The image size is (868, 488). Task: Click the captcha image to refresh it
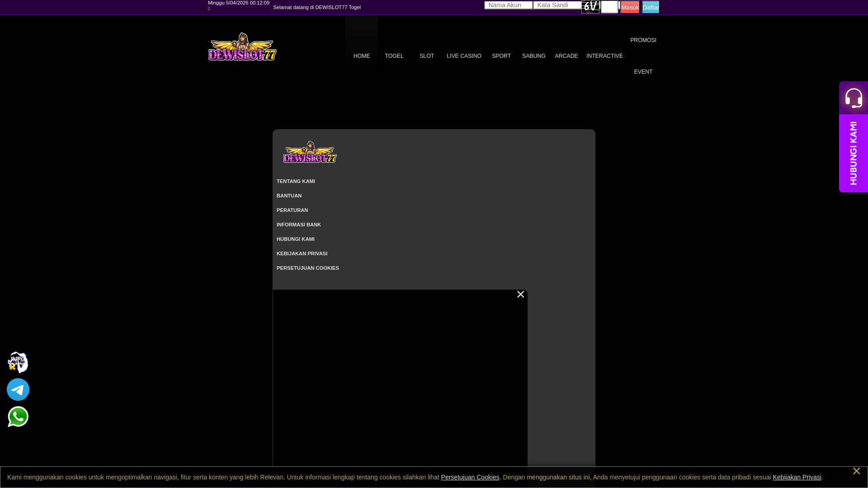[x=590, y=7]
